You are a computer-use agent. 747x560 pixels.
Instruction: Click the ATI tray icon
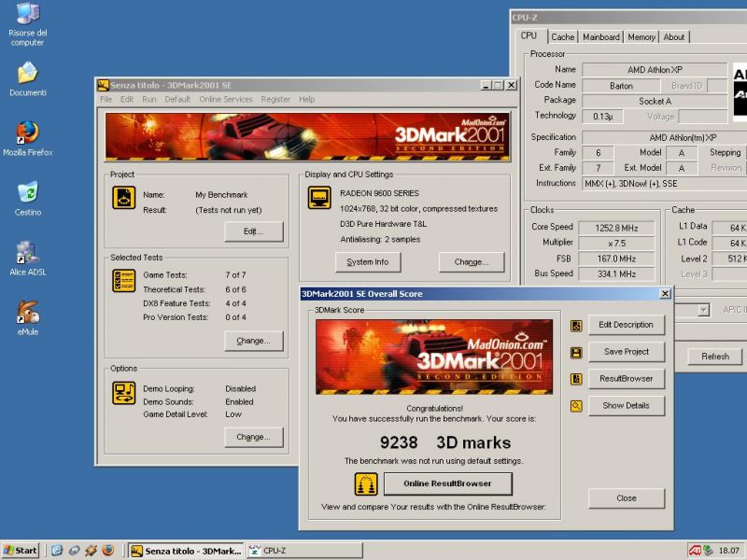tap(695, 551)
